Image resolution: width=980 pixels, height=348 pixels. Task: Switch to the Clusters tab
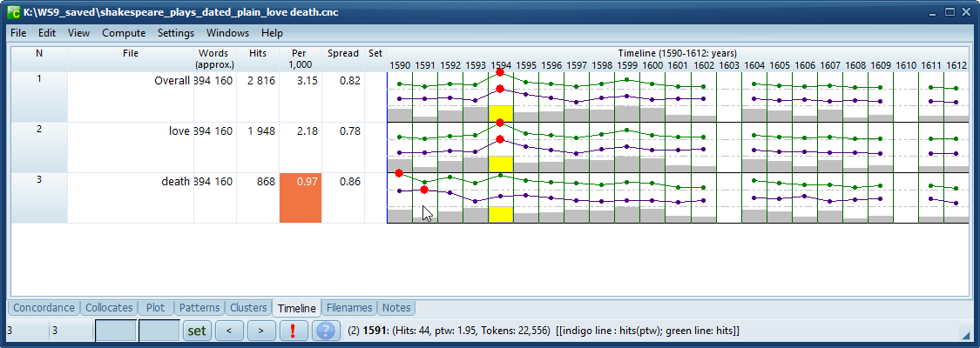click(x=249, y=307)
